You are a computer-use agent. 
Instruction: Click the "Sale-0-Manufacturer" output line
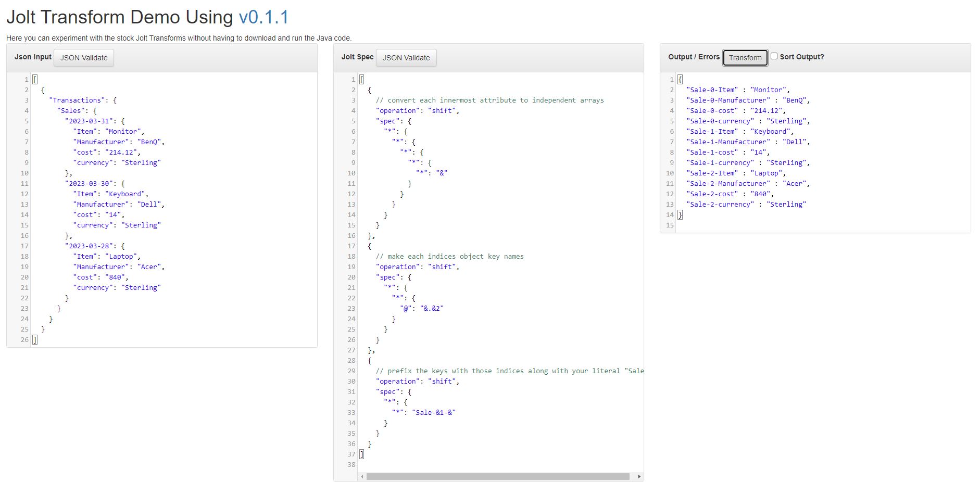coord(748,100)
